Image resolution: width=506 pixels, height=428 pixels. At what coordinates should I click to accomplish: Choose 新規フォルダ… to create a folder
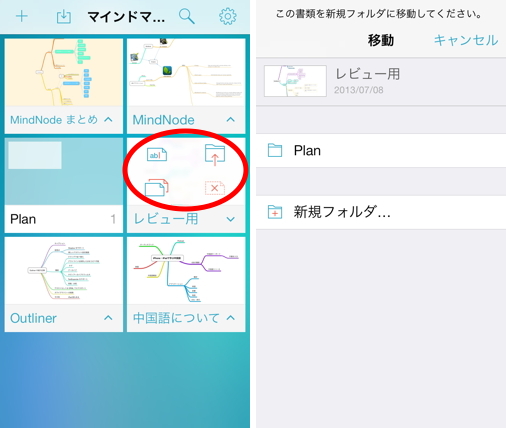pyautogui.click(x=381, y=212)
